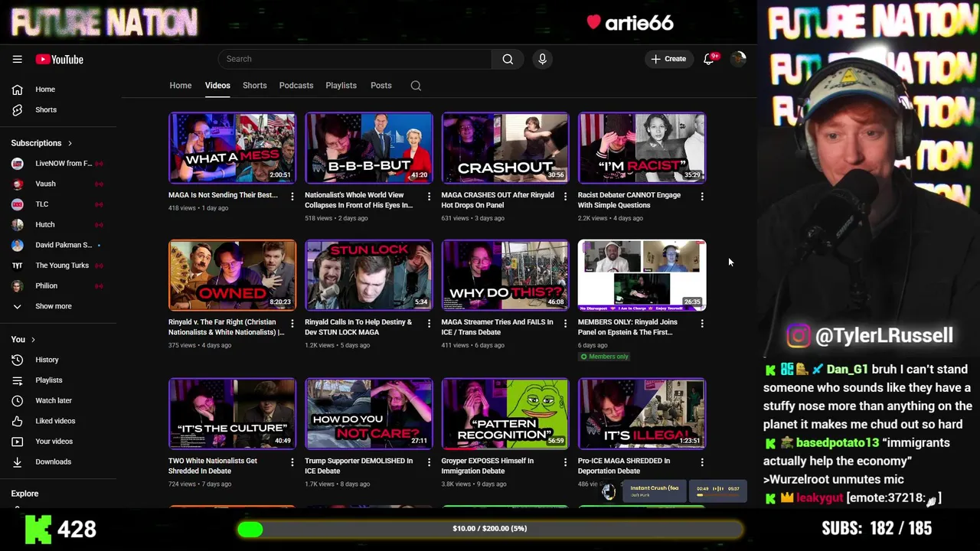The height and width of the screenshot is (551, 980).
Task: Open Your videos in sidebar
Action: point(58,442)
